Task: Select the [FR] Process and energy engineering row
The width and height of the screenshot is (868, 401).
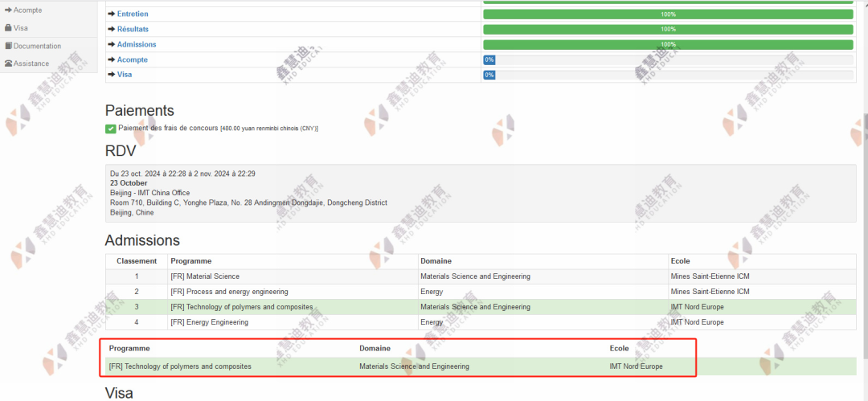Action: coord(481,292)
